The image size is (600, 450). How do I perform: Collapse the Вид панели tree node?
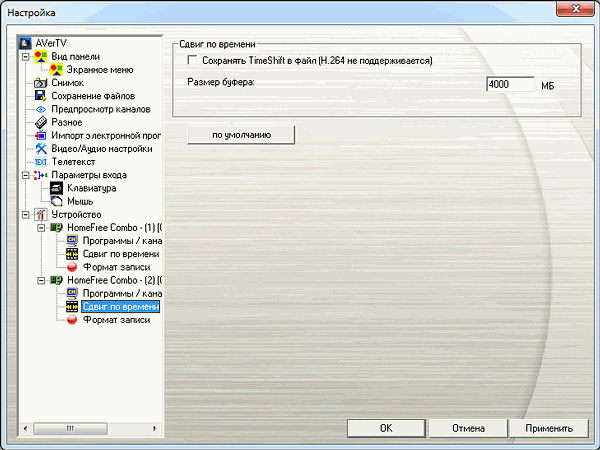click(x=25, y=57)
